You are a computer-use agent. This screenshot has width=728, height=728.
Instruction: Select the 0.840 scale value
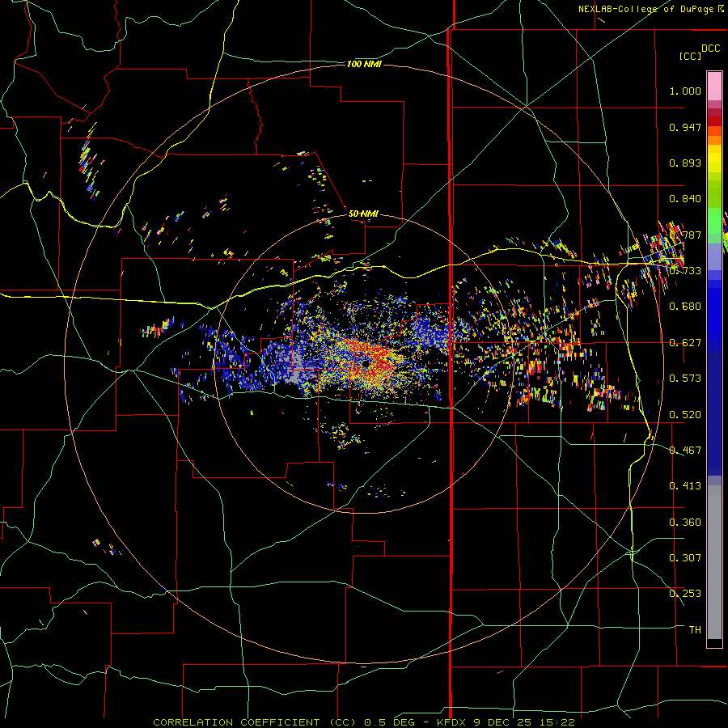click(685, 199)
